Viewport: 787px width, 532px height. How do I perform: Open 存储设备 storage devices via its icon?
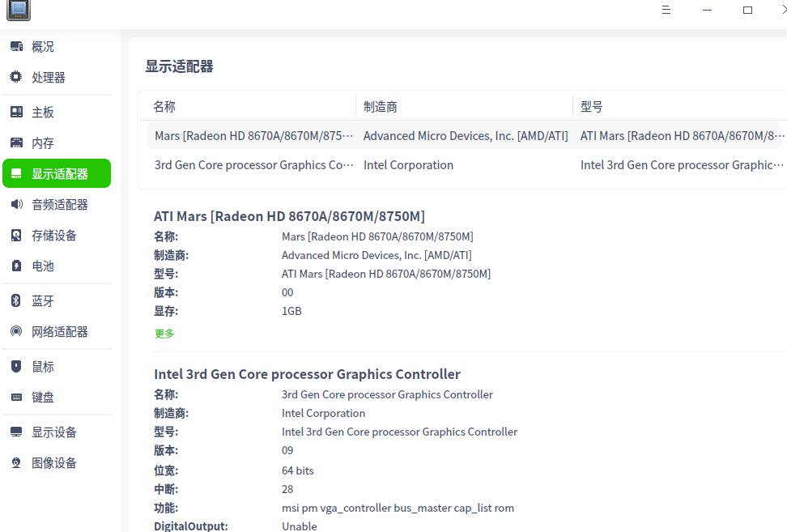pos(16,235)
